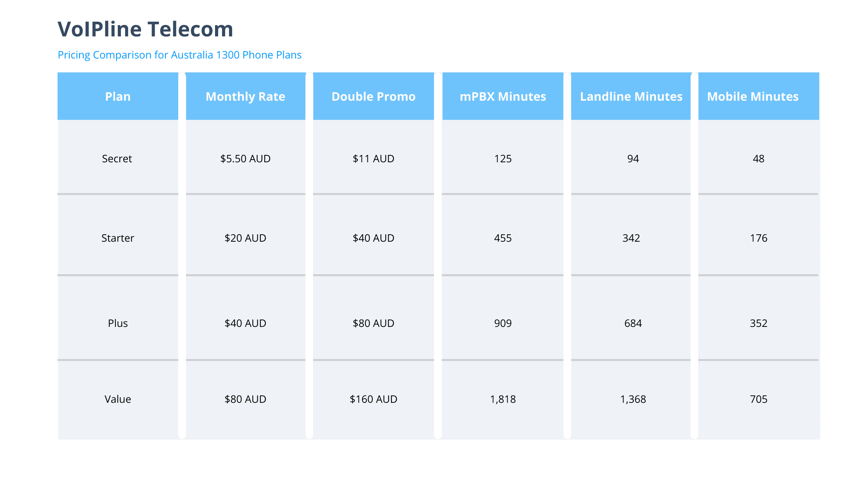The image size is (868, 488).
Task: Select the Plus plan name cell
Action: 118,323
